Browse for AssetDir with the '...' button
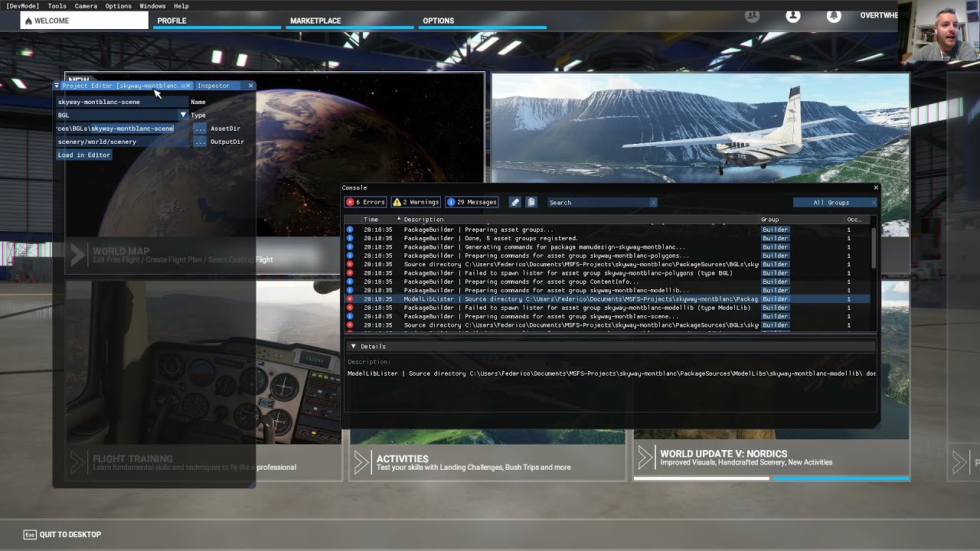The width and height of the screenshot is (980, 551). pos(200,129)
